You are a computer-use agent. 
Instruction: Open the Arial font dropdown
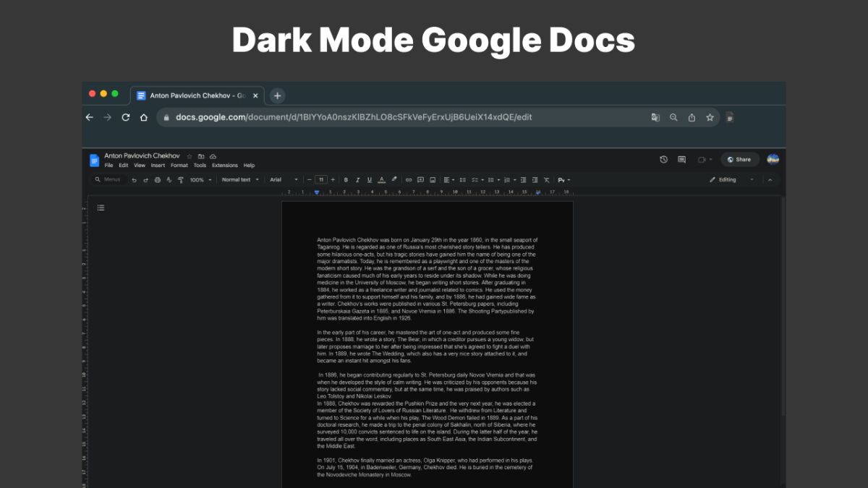tap(284, 180)
